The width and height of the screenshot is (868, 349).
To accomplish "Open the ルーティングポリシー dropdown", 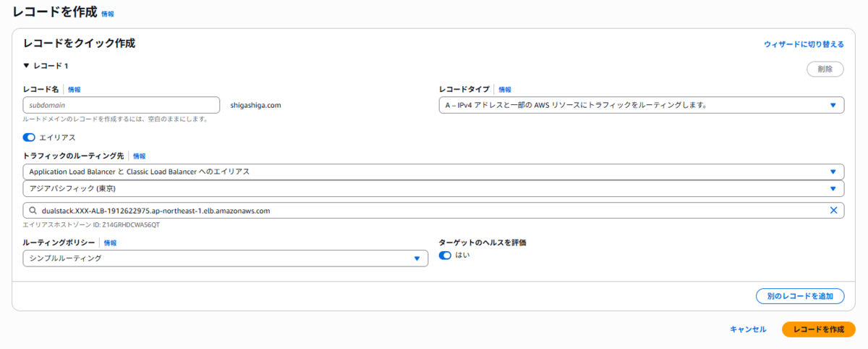I will (x=225, y=258).
